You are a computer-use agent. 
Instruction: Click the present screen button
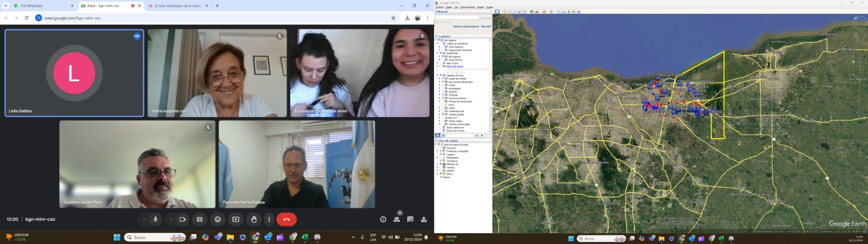(x=235, y=220)
